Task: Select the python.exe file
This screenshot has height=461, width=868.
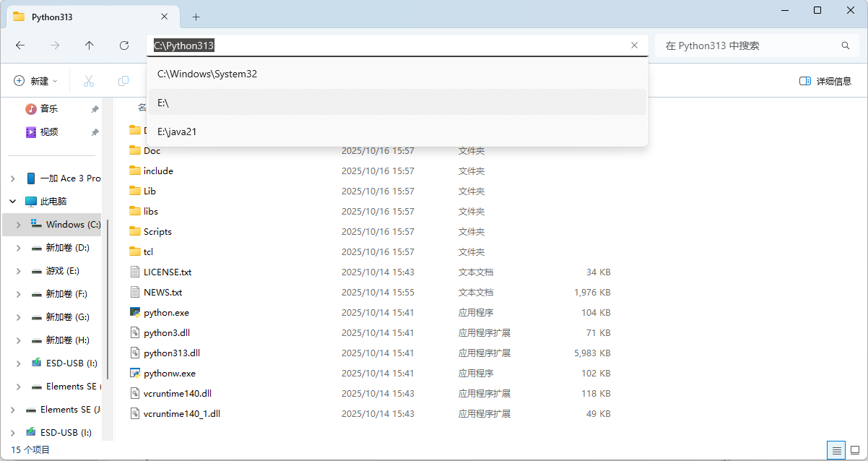Action: point(166,313)
